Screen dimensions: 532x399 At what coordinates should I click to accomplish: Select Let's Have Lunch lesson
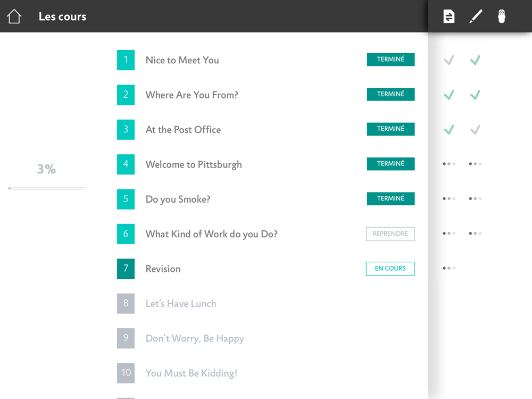[x=181, y=304]
